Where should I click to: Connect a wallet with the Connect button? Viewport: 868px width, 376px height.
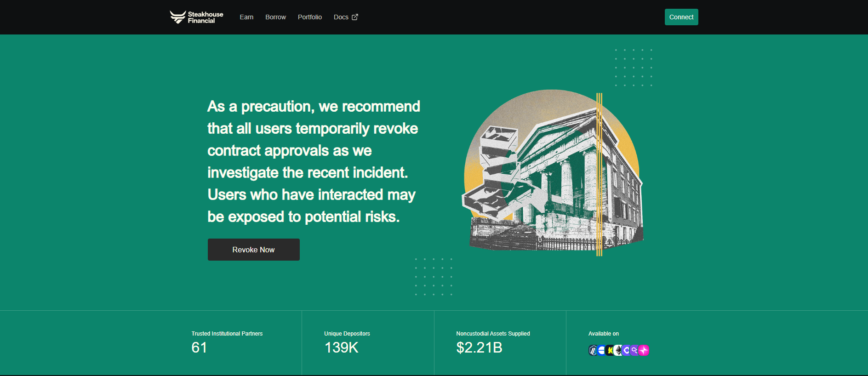pos(681,17)
